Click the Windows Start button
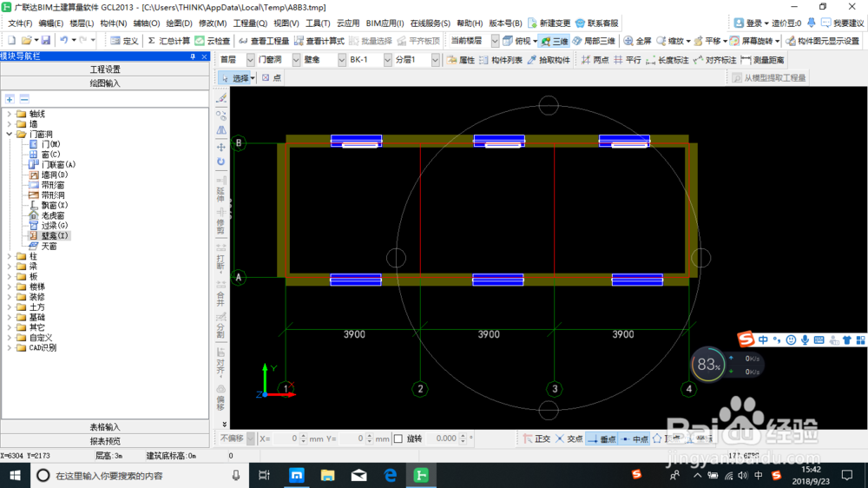The image size is (868, 488). [15, 475]
